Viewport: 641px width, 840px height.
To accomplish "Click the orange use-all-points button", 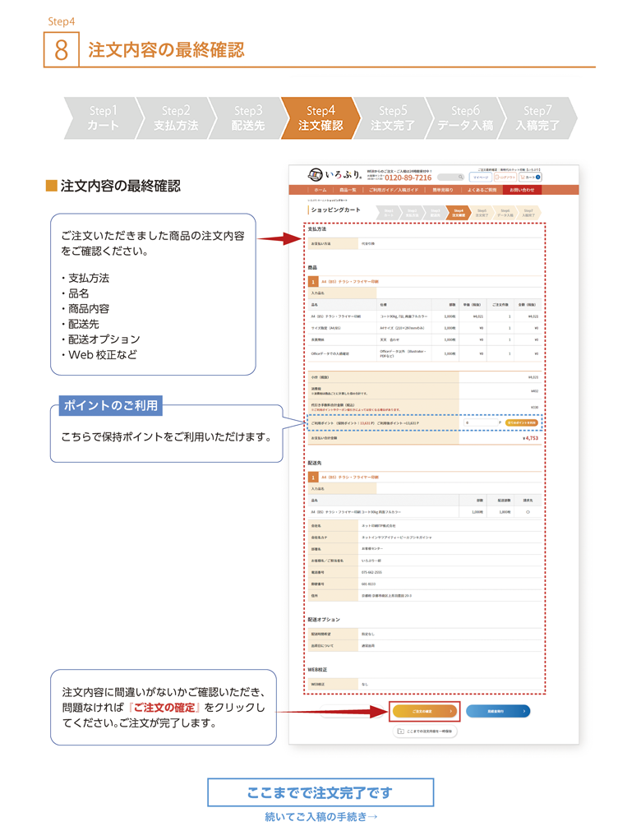I will point(522,422).
